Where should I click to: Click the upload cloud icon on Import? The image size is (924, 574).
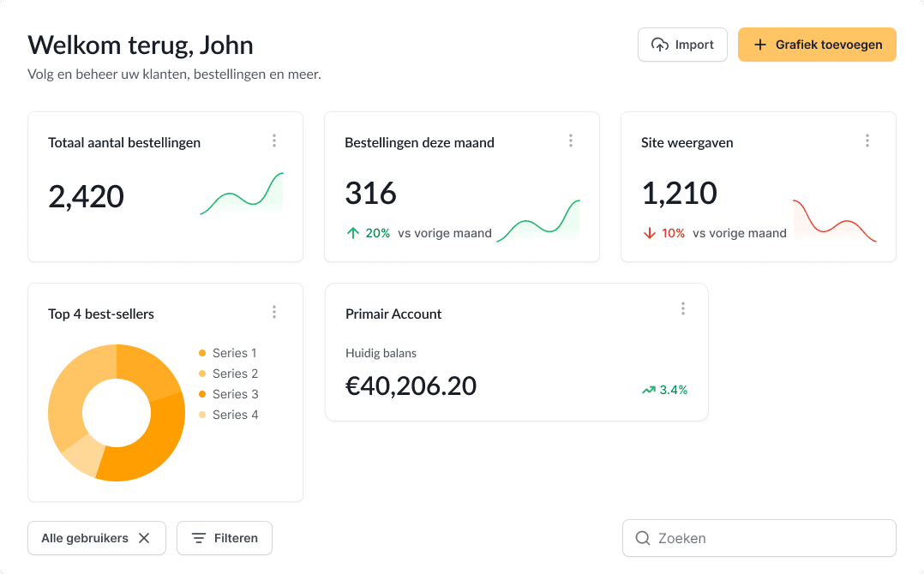point(660,45)
